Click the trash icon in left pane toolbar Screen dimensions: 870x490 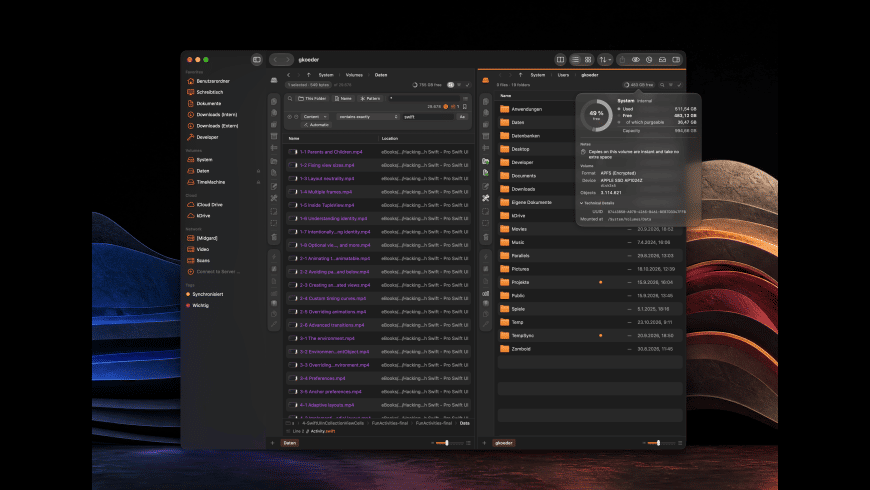point(274,237)
